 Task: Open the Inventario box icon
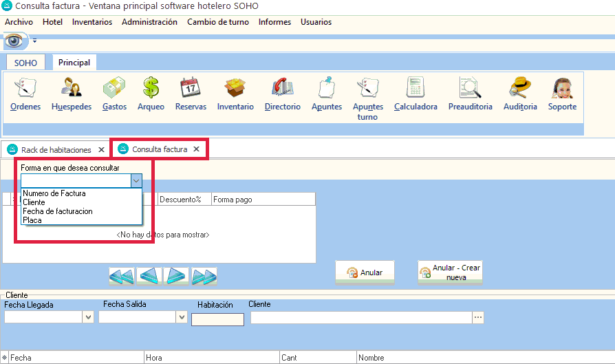235,89
